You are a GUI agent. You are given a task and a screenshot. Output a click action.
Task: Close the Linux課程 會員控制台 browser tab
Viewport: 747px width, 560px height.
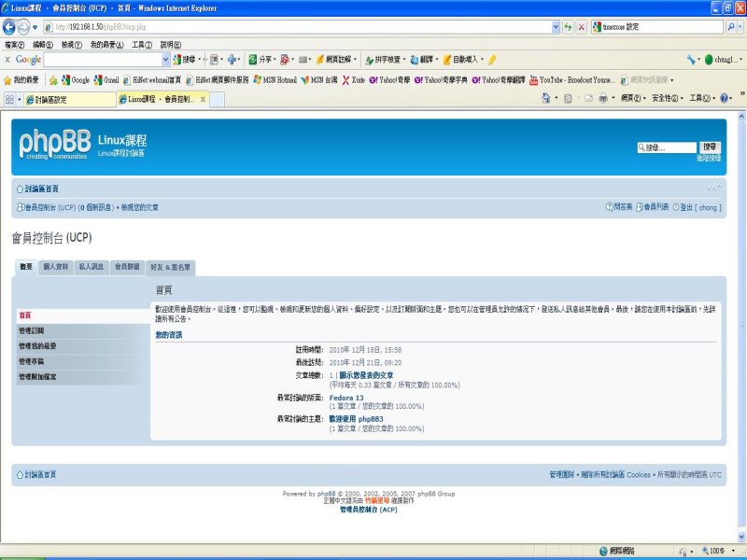pyautogui.click(x=203, y=99)
